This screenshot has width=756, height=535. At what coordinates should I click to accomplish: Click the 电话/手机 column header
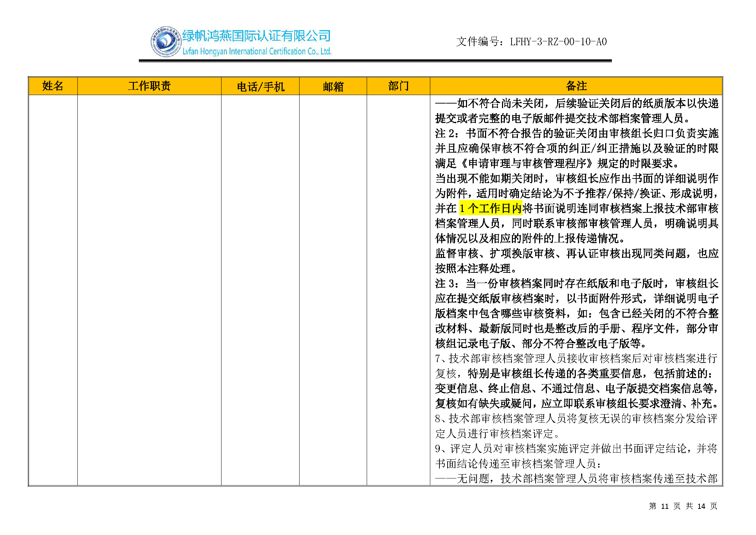click(260, 87)
